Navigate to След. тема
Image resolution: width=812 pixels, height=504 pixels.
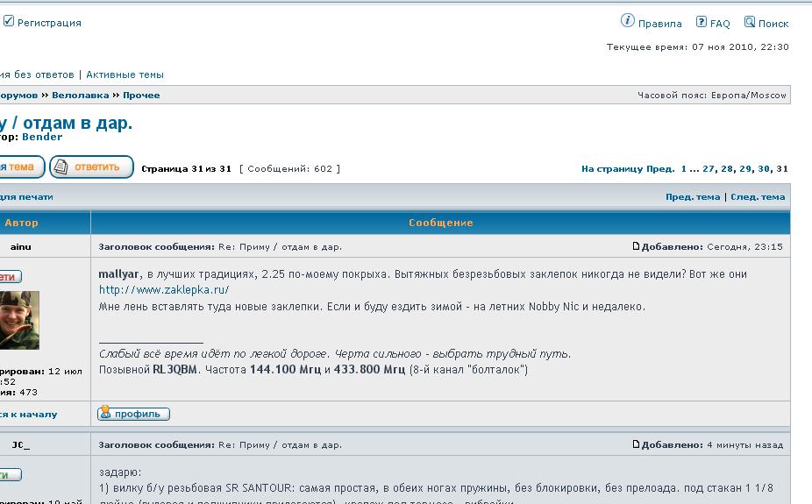758,197
